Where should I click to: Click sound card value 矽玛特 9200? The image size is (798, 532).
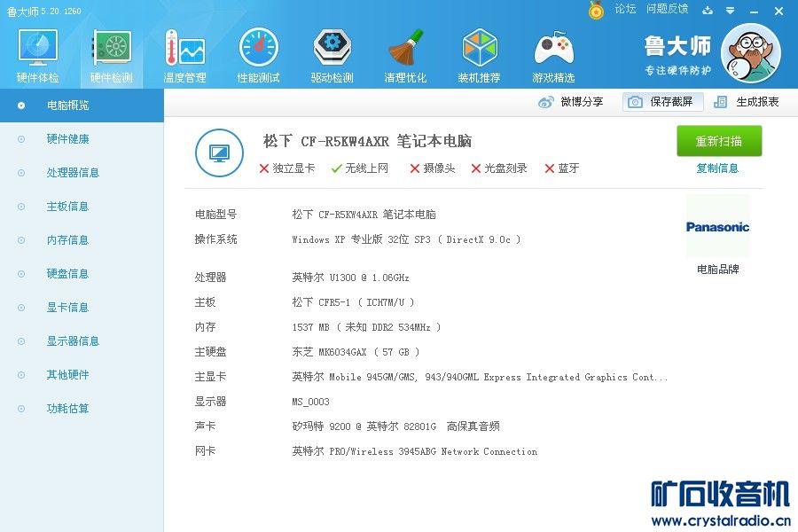pos(396,426)
